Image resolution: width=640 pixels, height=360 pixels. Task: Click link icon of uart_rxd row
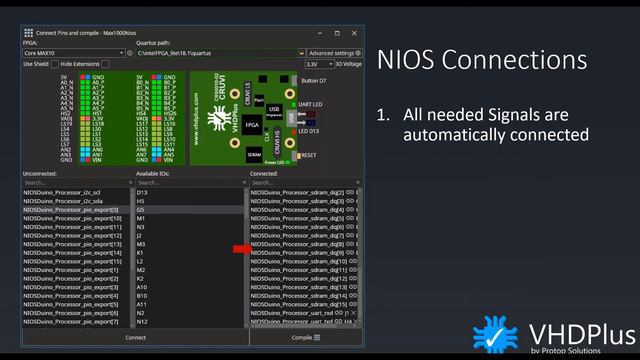339,313
